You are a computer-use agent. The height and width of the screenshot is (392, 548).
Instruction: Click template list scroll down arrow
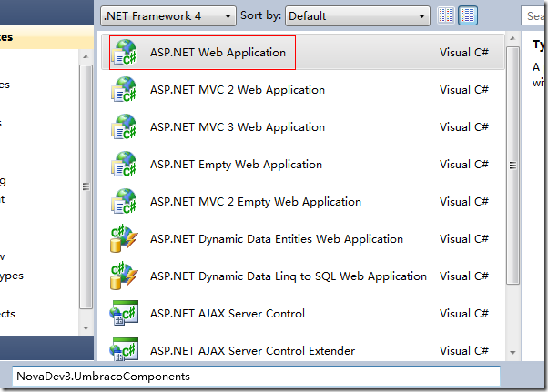point(512,353)
